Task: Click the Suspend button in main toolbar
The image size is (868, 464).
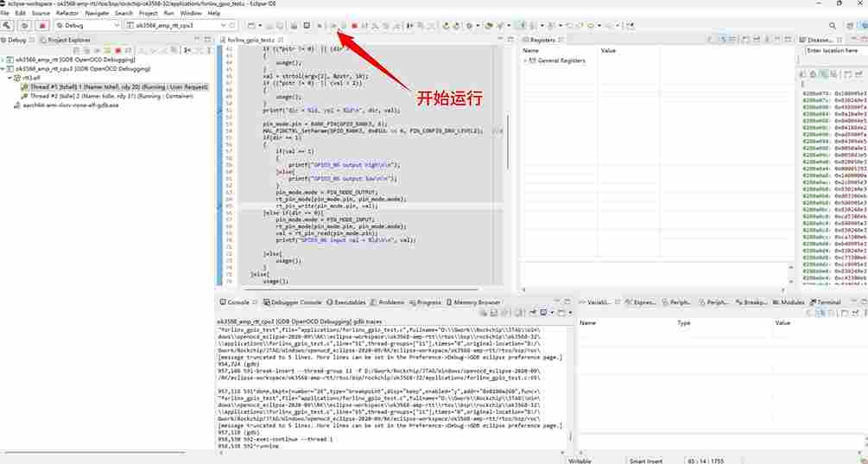Action: pos(343,26)
